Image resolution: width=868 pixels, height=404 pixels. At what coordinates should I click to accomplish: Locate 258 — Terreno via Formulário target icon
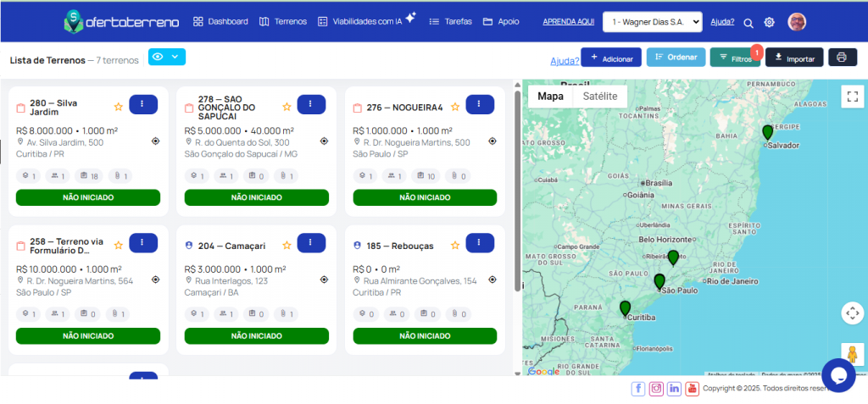click(x=156, y=279)
